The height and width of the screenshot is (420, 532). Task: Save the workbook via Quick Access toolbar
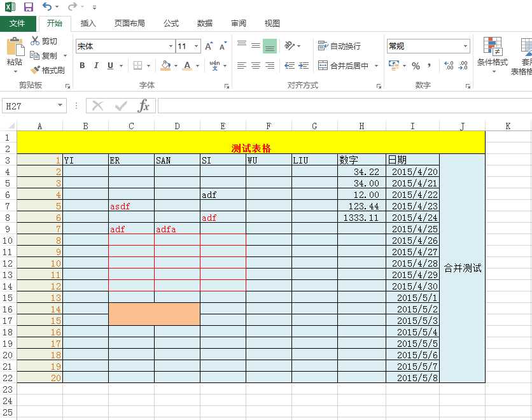tap(28, 6)
